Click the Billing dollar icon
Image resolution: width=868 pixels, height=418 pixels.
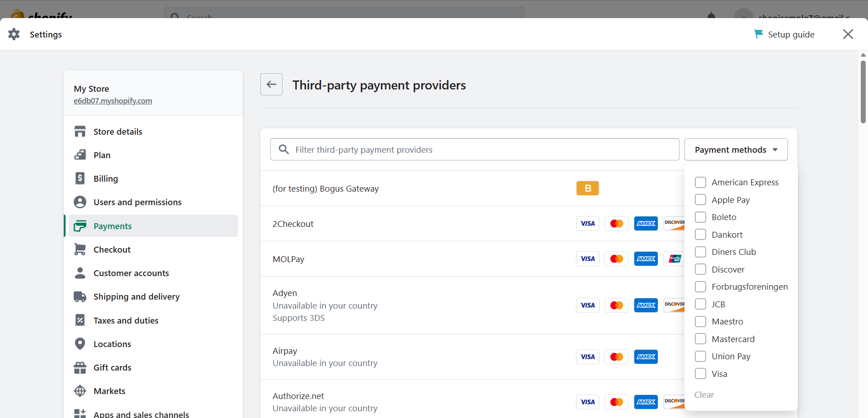[x=80, y=178]
